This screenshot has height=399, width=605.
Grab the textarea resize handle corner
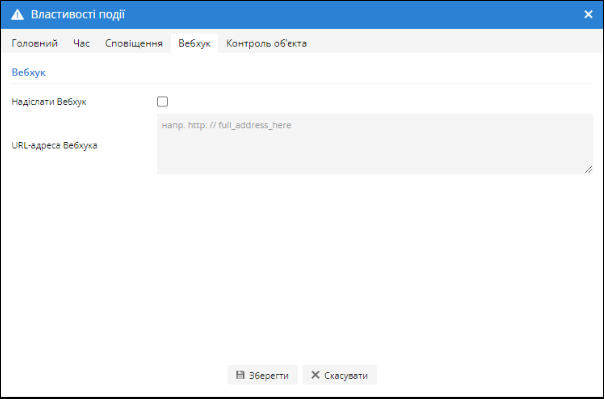(588, 169)
